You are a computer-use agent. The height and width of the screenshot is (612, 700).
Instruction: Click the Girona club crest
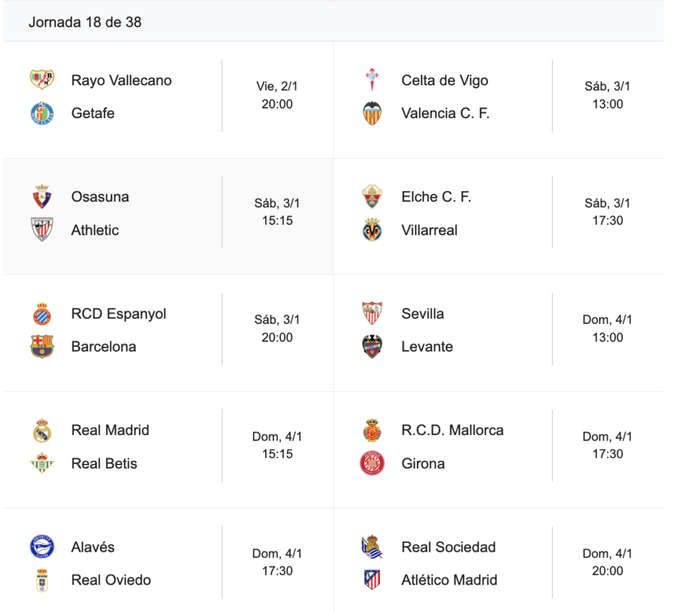[372, 463]
